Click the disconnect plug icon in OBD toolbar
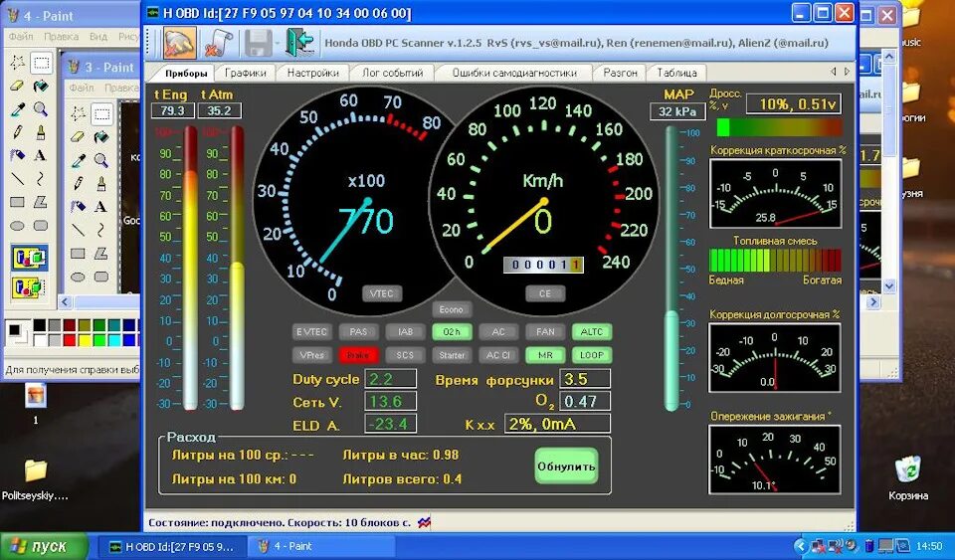This screenshot has width=955, height=560. [x=180, y=43]
